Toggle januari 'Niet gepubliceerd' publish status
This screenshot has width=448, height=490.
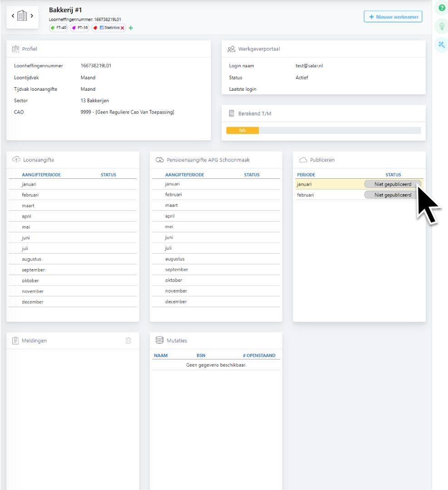click(x=393, y=184)
